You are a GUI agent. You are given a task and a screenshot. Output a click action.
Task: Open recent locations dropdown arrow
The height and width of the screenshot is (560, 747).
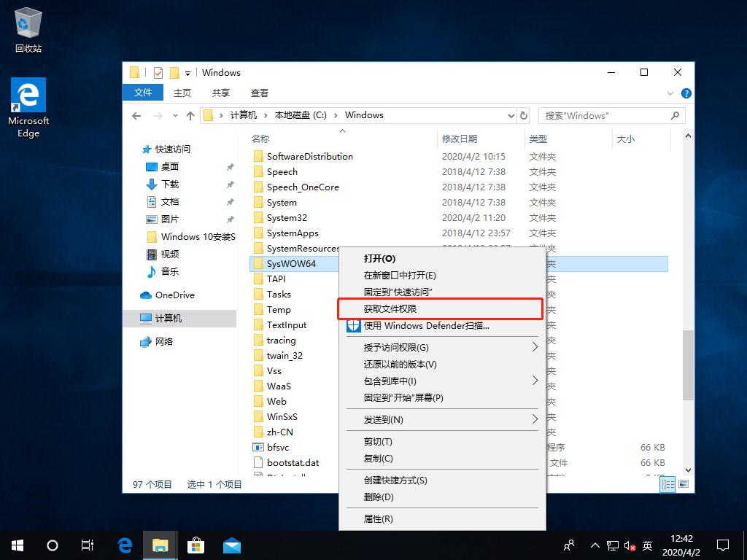pos(175,116)
